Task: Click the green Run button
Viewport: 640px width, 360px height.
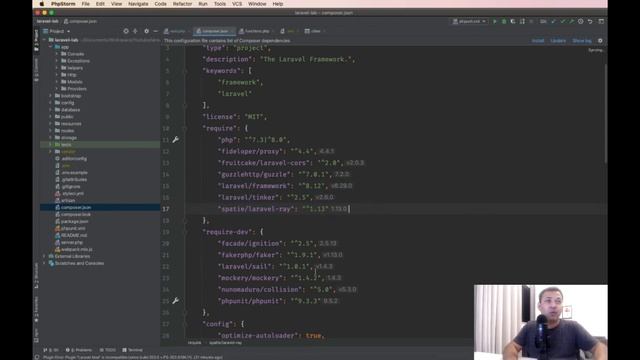Action: click(494, 21)
